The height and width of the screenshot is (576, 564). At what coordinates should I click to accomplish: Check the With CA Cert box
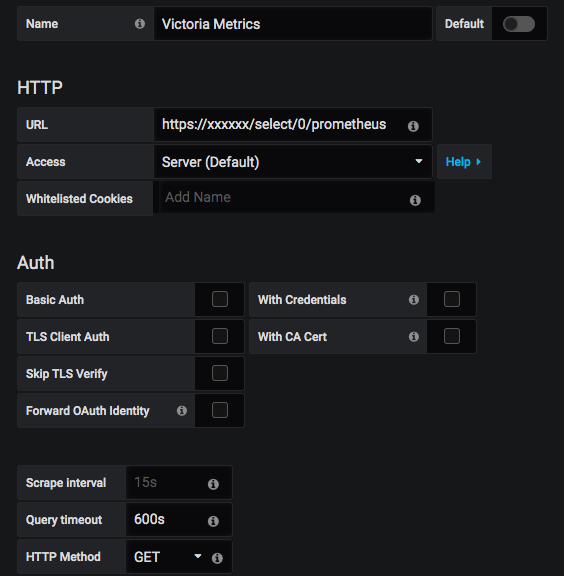point(452,336)
